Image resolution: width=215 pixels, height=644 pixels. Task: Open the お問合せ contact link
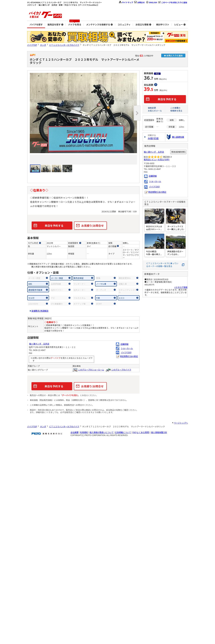[x=139, y=3]
